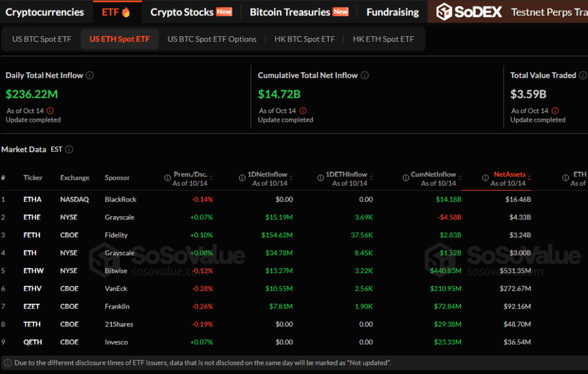Click the BlackRock sponsor cell
The width and height of the screenshot is (588, 374).
pyautogui.click(x=121, y=199)
